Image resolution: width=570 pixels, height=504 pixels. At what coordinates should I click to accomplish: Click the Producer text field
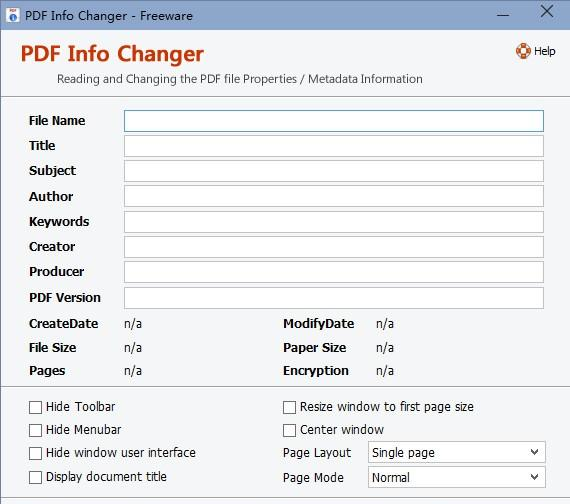pyautogui.click(x=334, y=272)
